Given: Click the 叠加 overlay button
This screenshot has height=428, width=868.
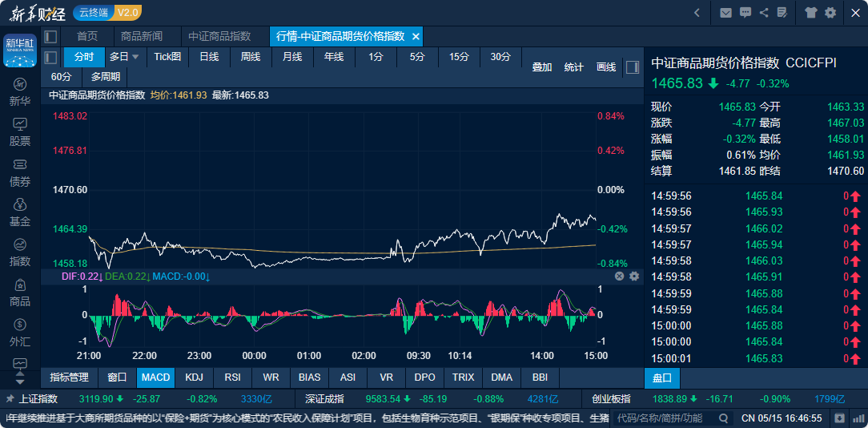Looking at the screenshot, I should (542, 67).
